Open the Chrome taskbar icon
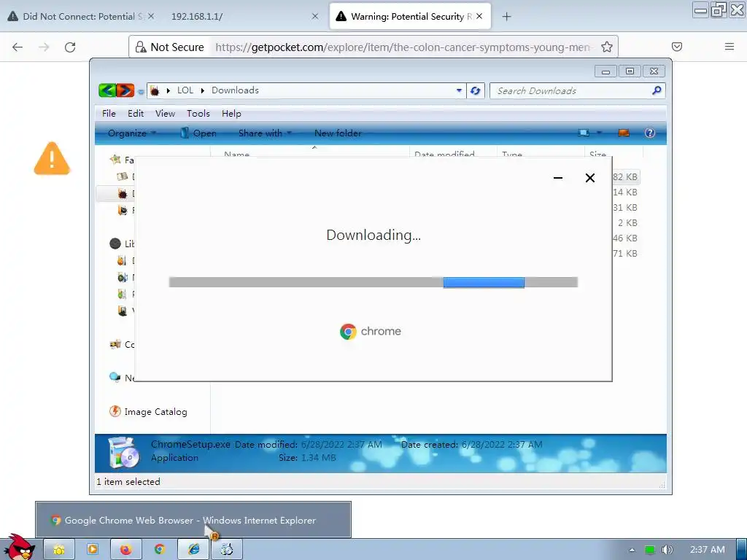 pos(160,550)
